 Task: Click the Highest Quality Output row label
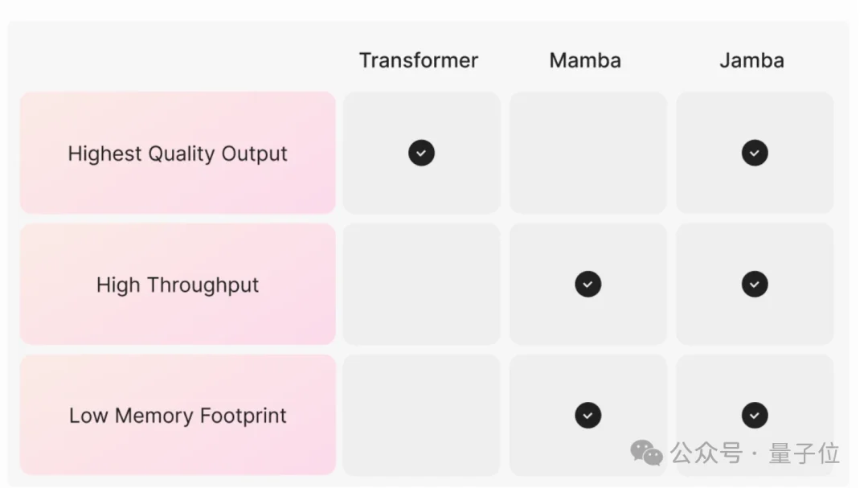[x=178, y=154]
